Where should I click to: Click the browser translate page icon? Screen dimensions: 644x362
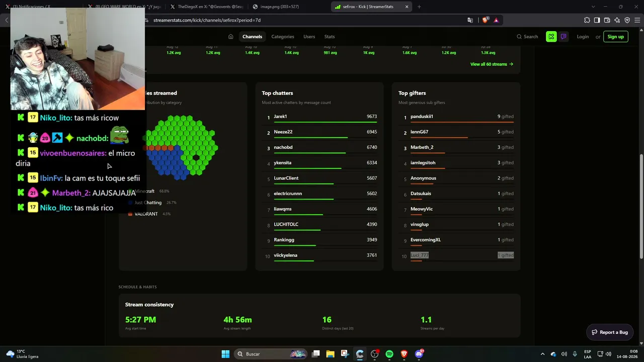pyautogui.click(x=470, y=20)
